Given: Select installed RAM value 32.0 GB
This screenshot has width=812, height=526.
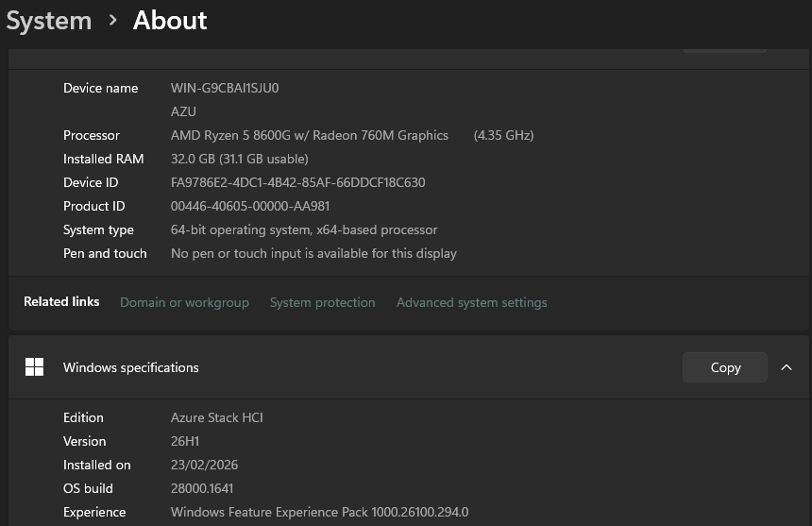Looking at the screenshot, I should point(239,159).
